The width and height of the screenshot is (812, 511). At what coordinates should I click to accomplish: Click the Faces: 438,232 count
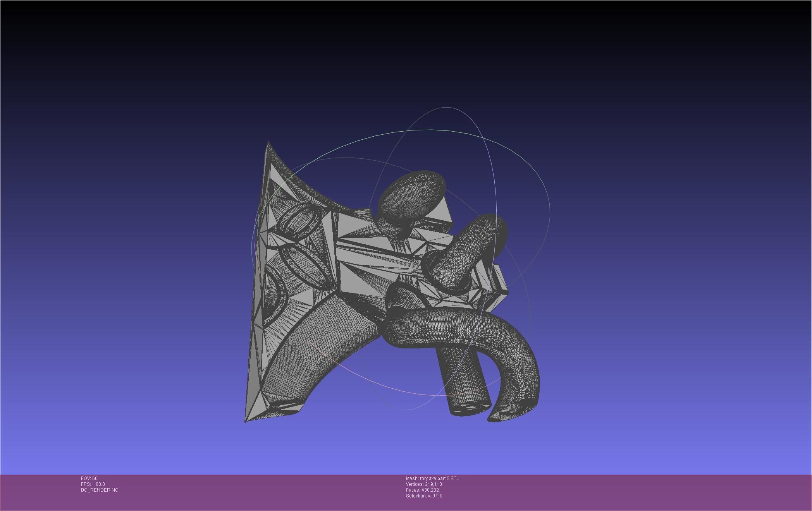422,490
